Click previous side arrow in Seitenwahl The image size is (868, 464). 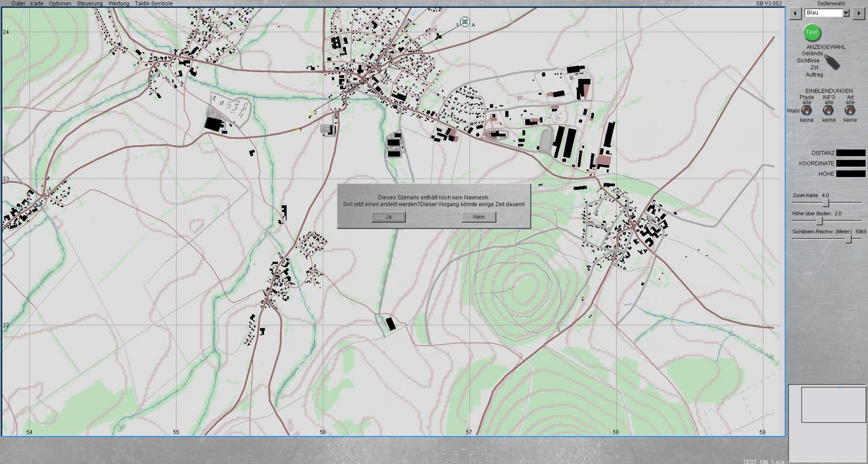tap(795, 13)
